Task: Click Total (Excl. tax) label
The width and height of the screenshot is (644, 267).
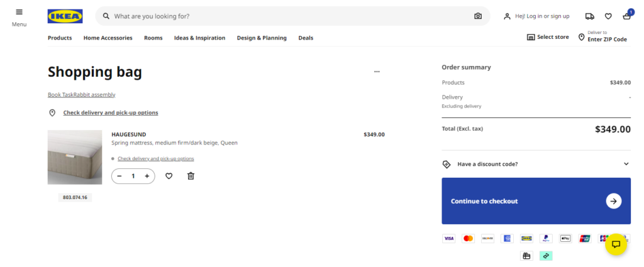Action: click(462, 129)
